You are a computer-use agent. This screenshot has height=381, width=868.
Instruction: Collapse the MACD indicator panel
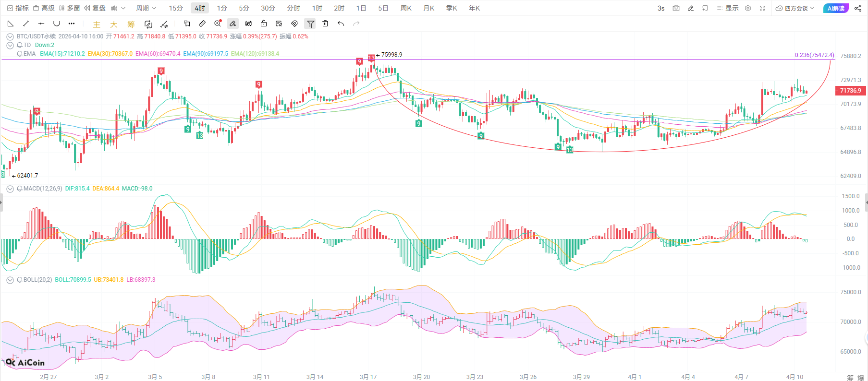click(x=10, y=189)
